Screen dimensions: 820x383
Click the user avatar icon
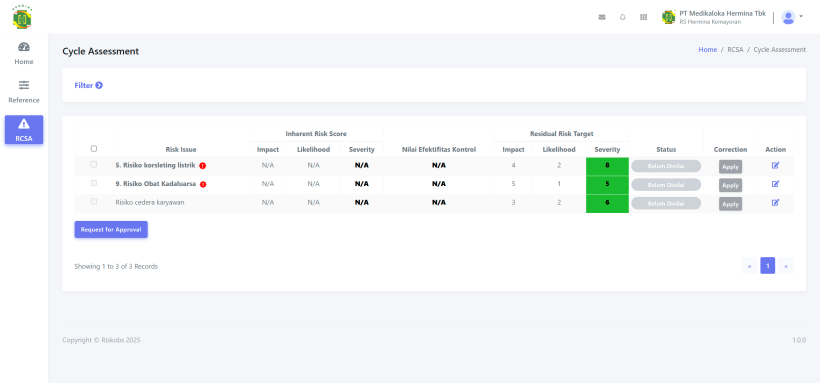coord(788,17)
